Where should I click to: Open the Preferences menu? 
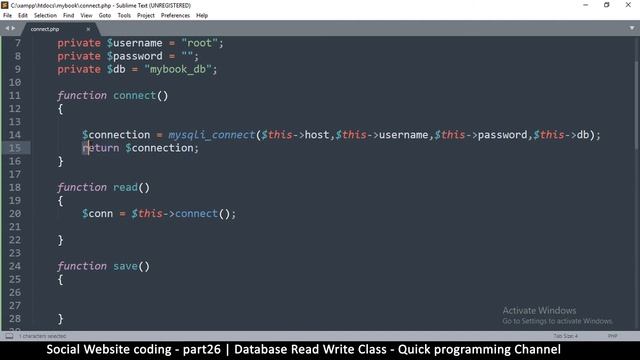click(175, 16)
